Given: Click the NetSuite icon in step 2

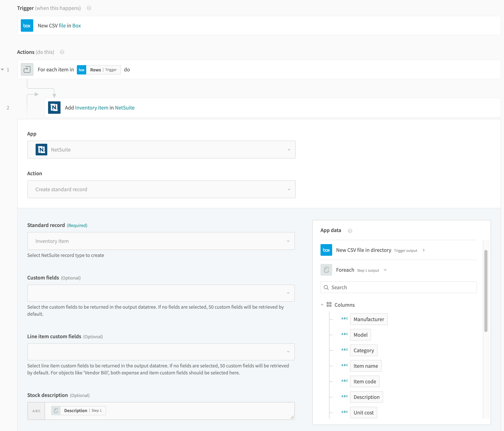Looking at the screenshot, I should click(x=54, y=107).
